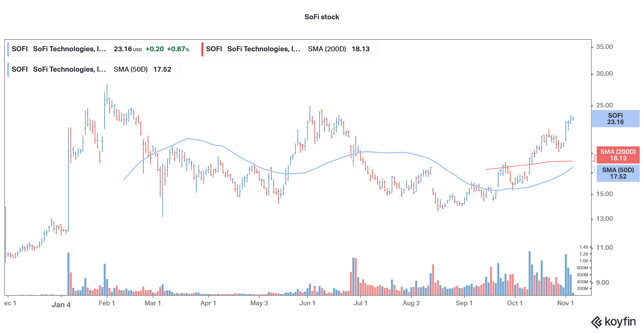Click the 35.00 price axis label
644x333 pixels.
click(x=604, y=47)
